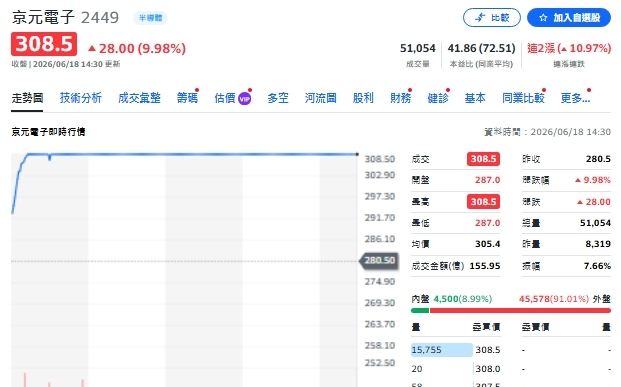Click the compare arrows icon in 比較
Image resolution: width=621 pixels, height=387 pixels.
480,18
